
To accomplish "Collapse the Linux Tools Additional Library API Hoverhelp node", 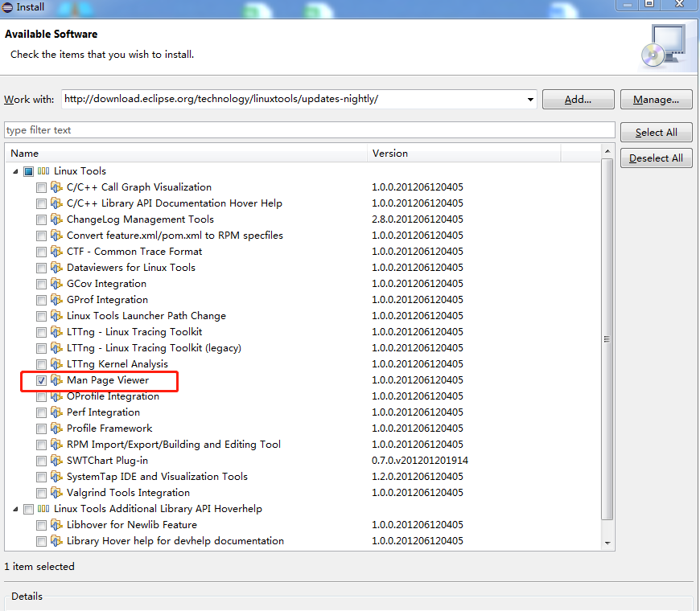I will (15, 509).
